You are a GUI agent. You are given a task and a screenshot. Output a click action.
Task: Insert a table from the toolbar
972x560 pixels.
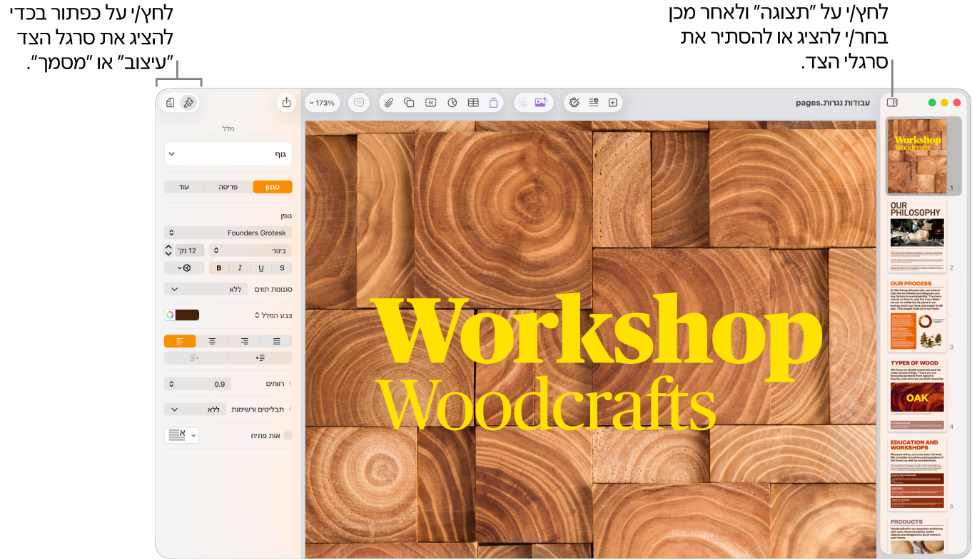(472, 103)
